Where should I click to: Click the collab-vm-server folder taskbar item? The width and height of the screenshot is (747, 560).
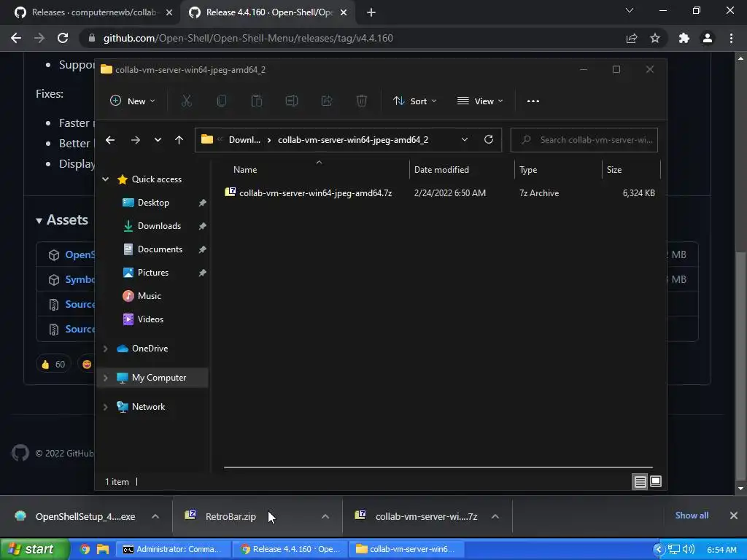click(x=406, y=549)
